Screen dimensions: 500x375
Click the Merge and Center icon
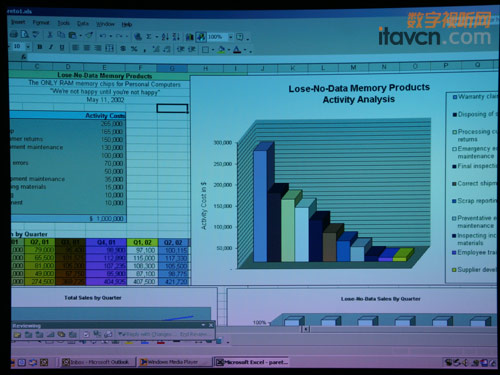(x=110, y=48)
